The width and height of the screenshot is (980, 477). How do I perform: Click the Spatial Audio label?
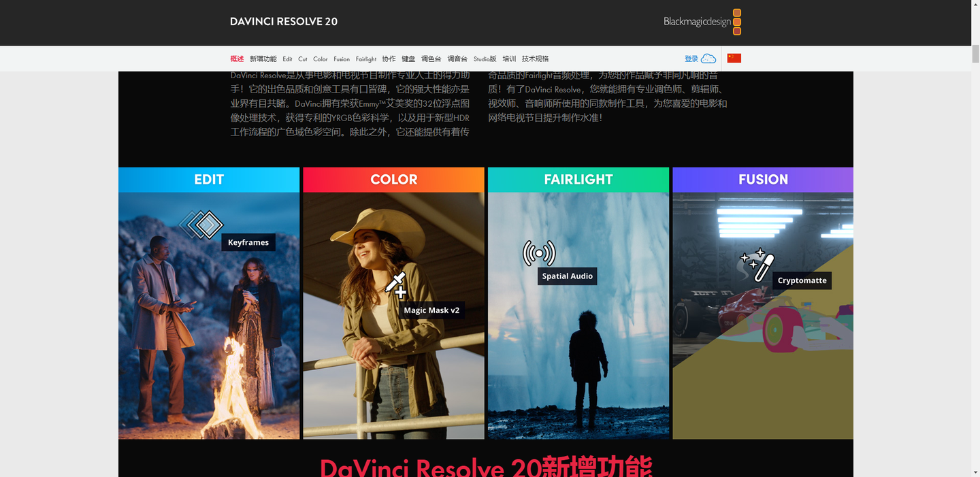coord(568,276)
